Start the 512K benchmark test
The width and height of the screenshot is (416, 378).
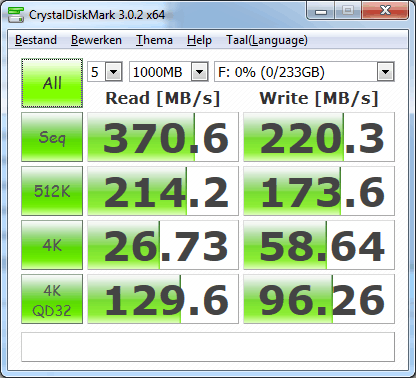[x=52, y=191]
